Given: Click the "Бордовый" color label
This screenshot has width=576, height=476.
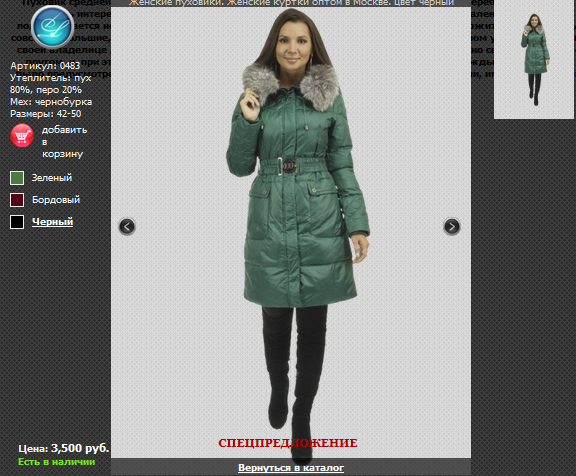Looking at the screenshot, I should tap(56, 200).
